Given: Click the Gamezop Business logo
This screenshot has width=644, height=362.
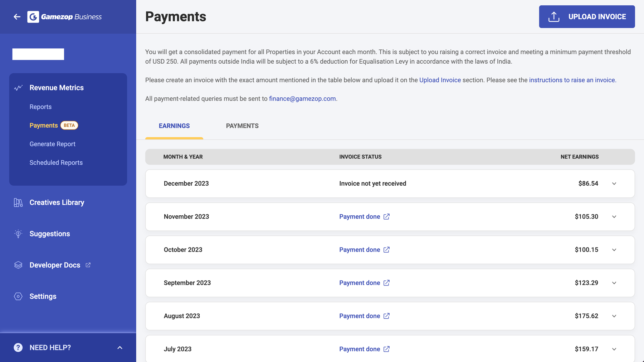Looking at the screenshot, I should pos(64,17).
